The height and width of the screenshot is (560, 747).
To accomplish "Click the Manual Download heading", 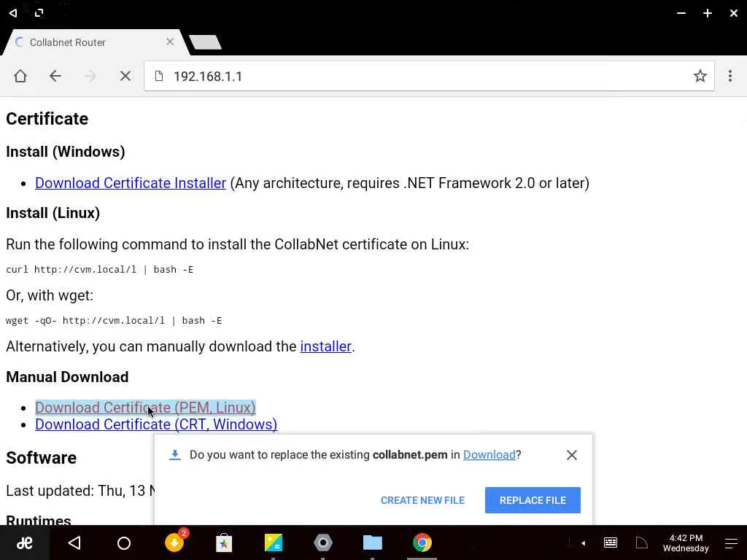I will pyautogui.click(x=67, y=377).
